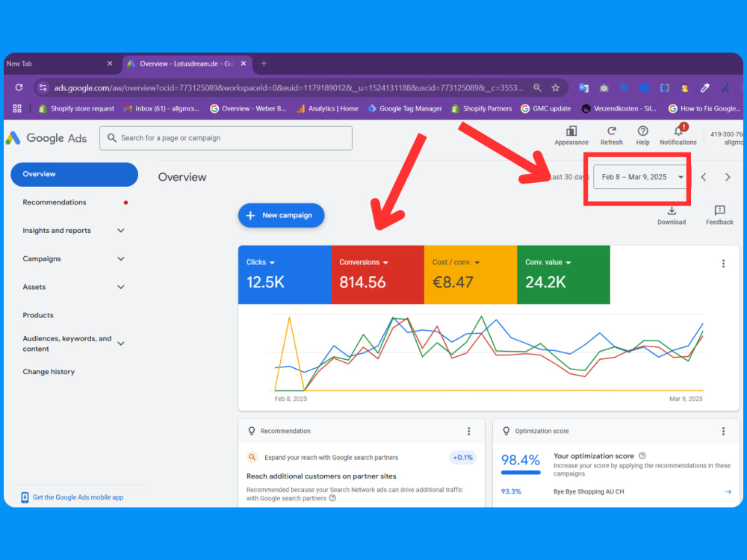The image size is (747, 560).
Task: Open Inbox (61) Gmail bookmark
Action: click(x=161, y=108)
